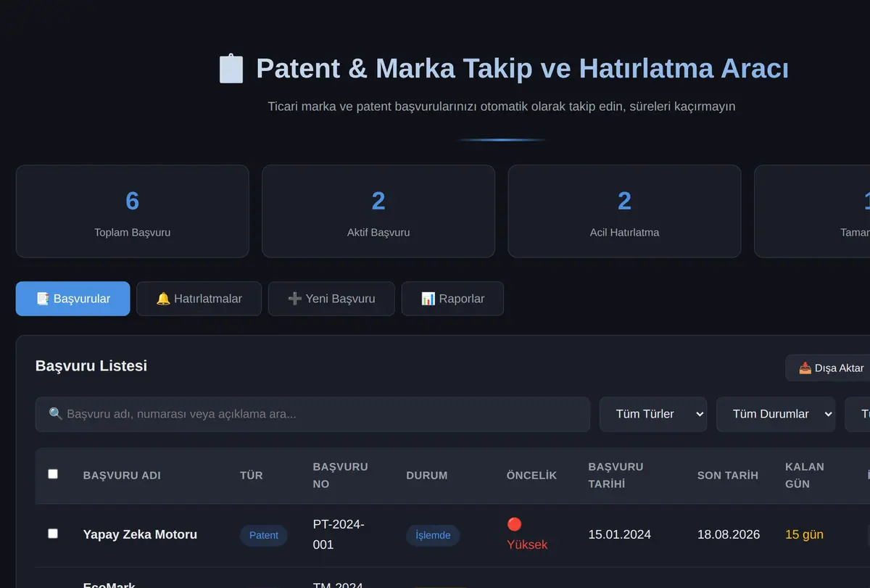
Task: Click the Başvuru Listesi heading
Action: [x=91, y=366]
